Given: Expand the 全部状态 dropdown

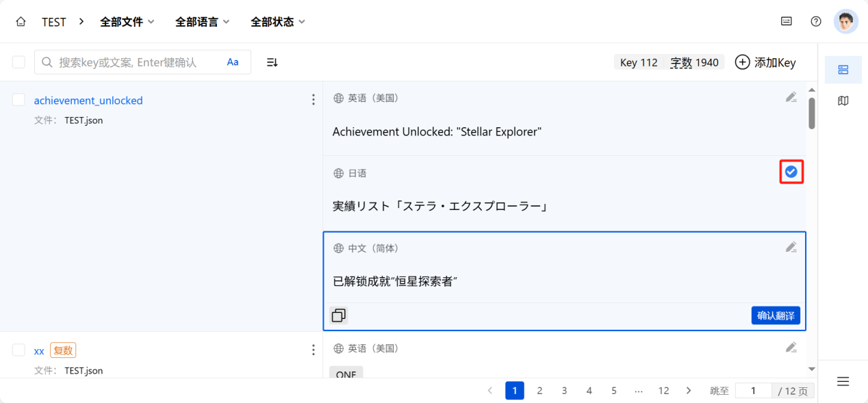Looking at the screenshot, I should click(x=278, y=22).
